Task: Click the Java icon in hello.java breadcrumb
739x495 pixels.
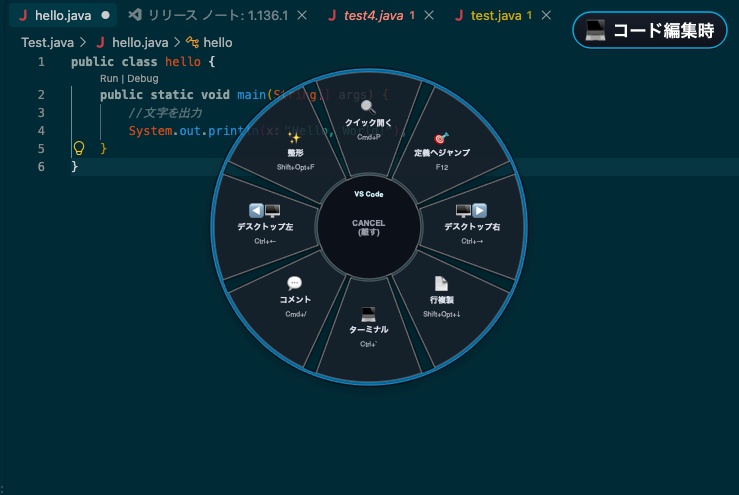Action: coord(100,42)
